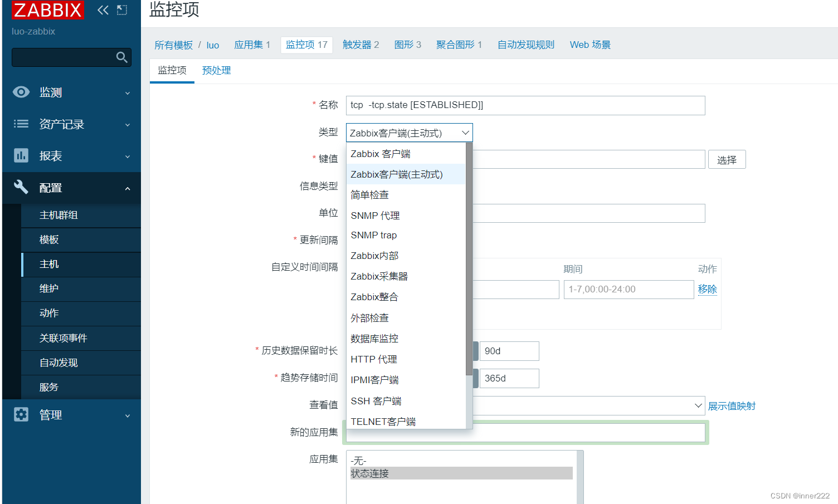Select Zabbix 客户端 option
The image size is (838, 504).
(x=406, y=154)
